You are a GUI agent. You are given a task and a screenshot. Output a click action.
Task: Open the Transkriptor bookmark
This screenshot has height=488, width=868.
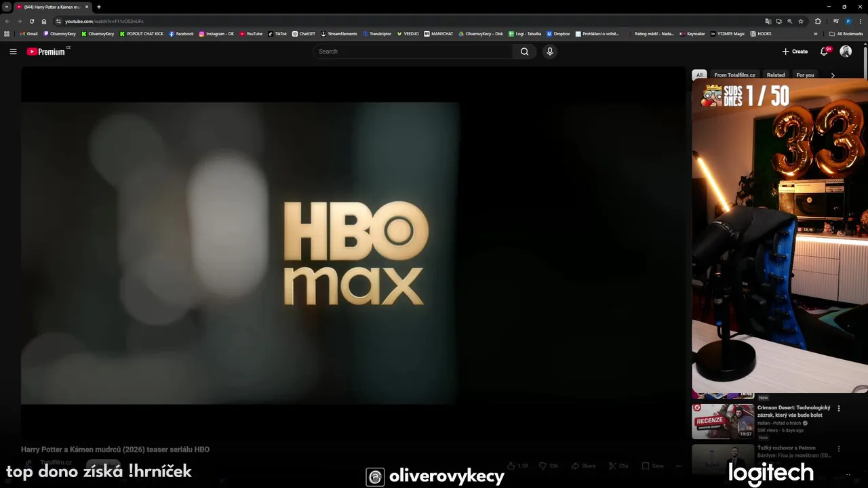377,33
